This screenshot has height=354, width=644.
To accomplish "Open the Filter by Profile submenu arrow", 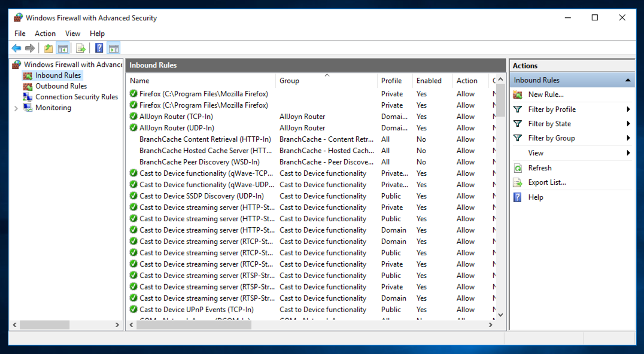I will click(x=628, y=109).
